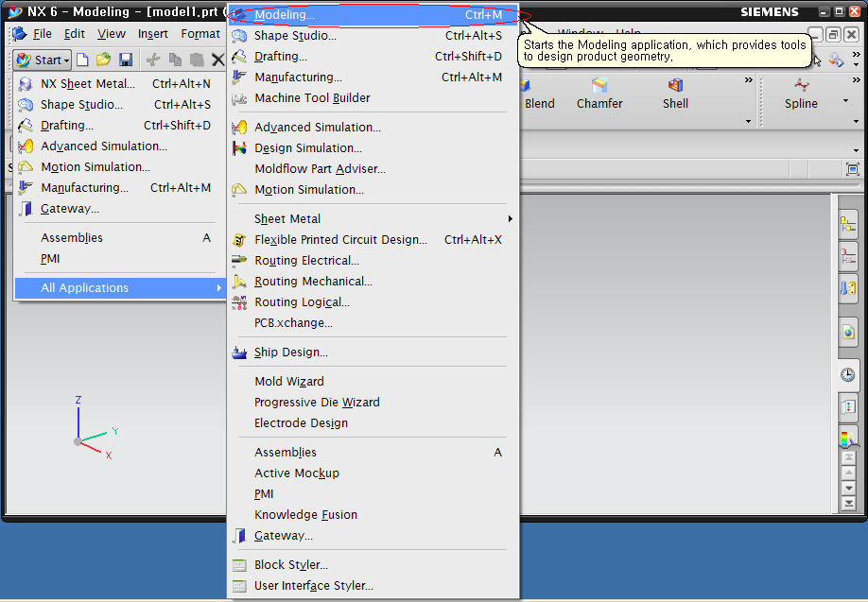Click the New file icon in toolbar
The image size is (868, 602).
(x=82, y=60)
